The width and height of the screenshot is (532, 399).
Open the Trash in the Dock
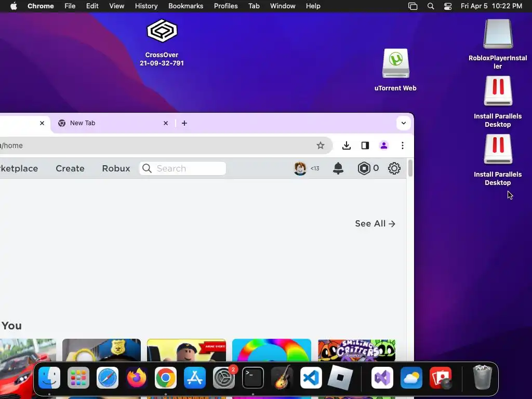(x=482, y=377)
